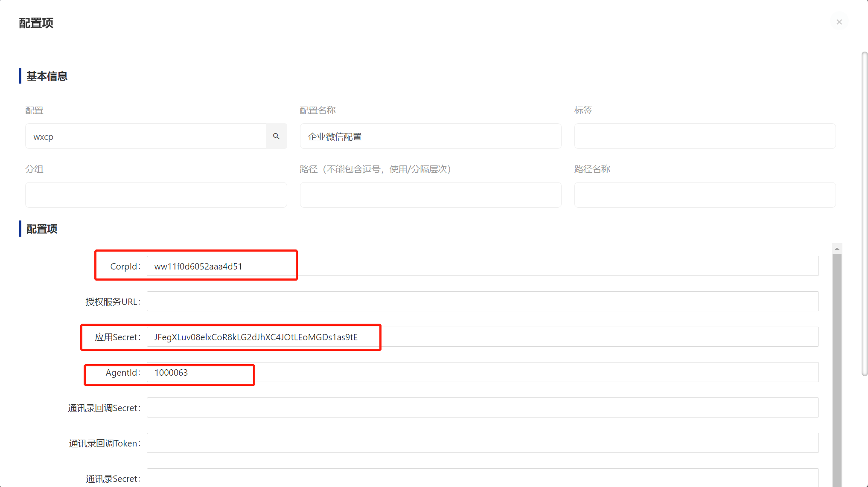Click the 基本信息 section heading
The height and width of the screenshot is (487, 868).
click(x=47, y=76)
